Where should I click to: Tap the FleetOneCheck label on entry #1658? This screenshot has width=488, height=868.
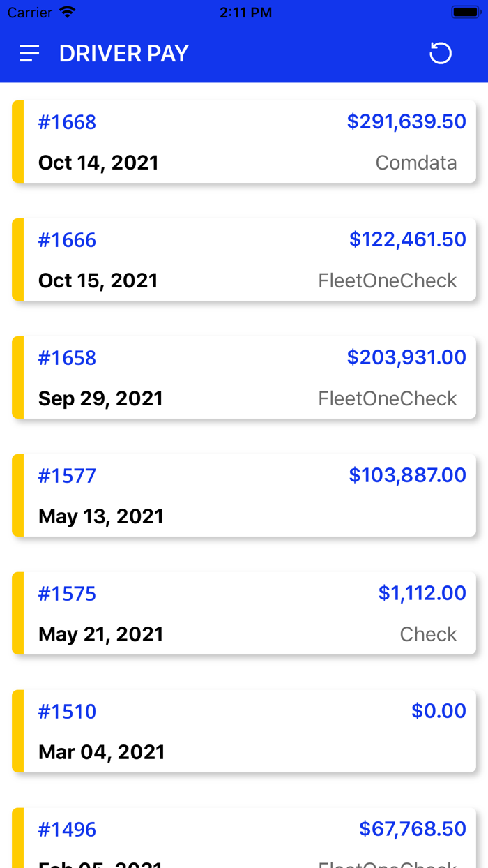388,398
